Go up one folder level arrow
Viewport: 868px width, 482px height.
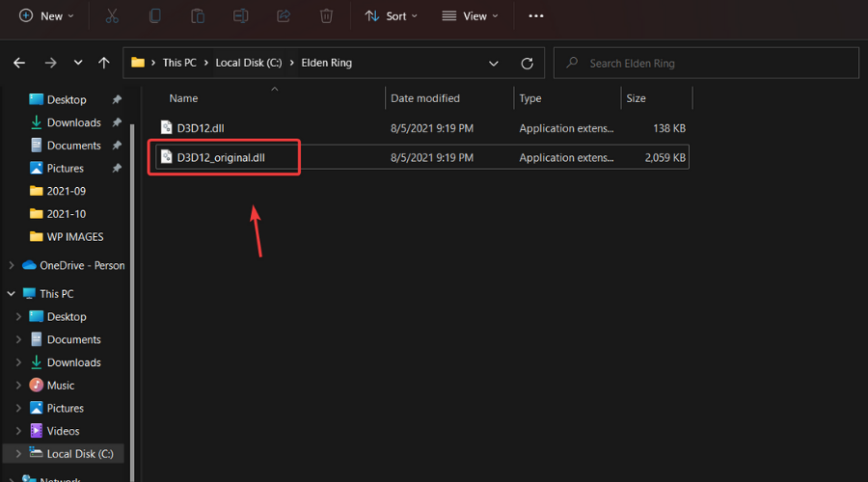coord(104,63)
